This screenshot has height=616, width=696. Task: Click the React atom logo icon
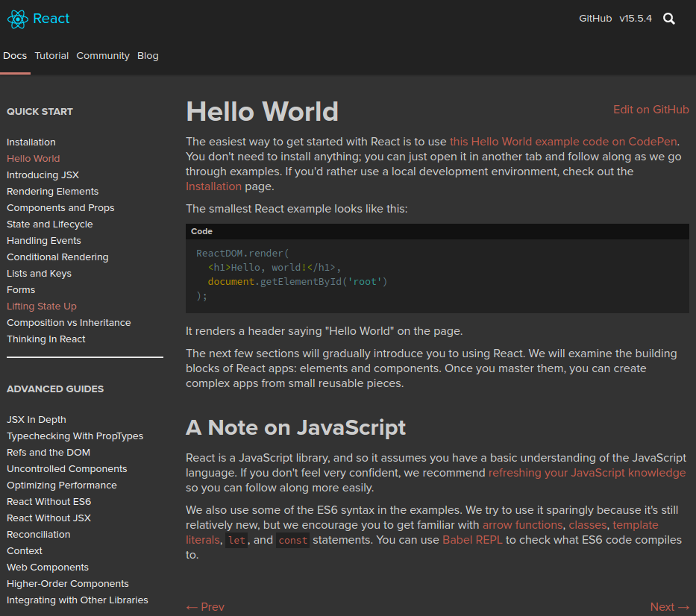[x=18, y=19]
